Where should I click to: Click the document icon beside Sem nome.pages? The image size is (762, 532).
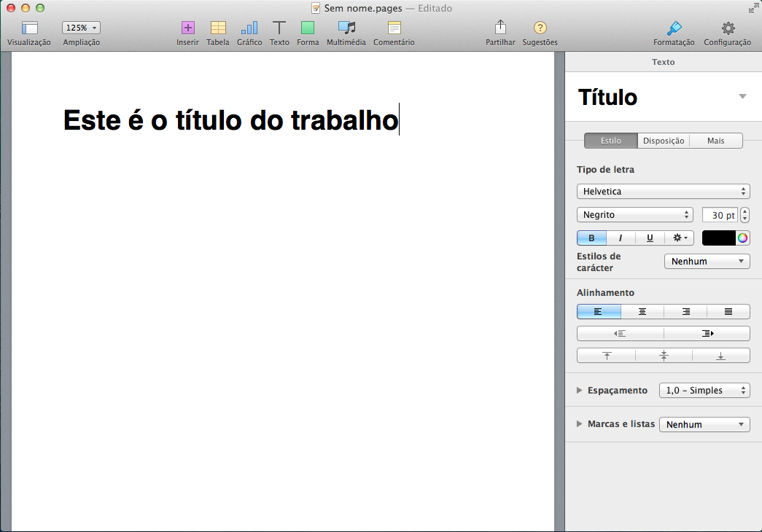(x=316, y=8)
